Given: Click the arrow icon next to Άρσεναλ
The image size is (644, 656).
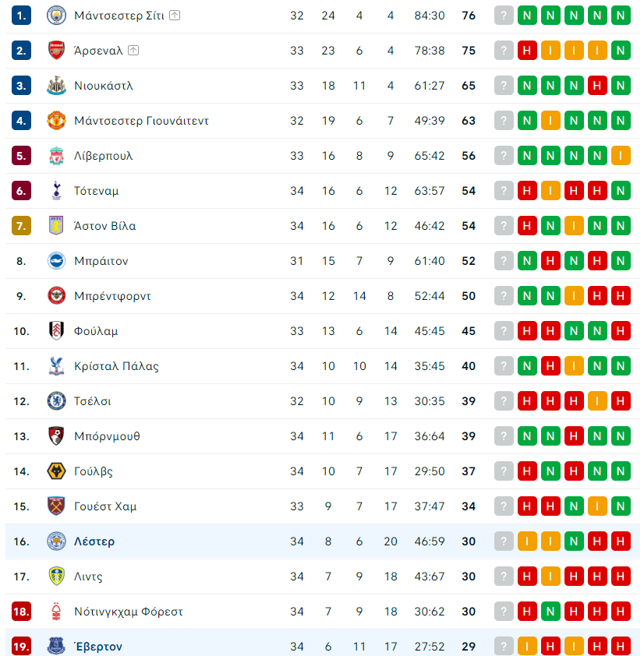Looking at the screenshot, I should click(133, 51).
